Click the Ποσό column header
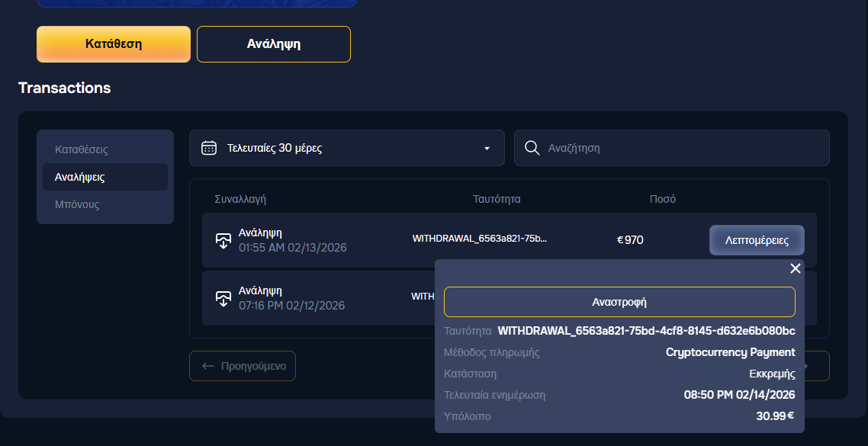 [x=662, y=199]
